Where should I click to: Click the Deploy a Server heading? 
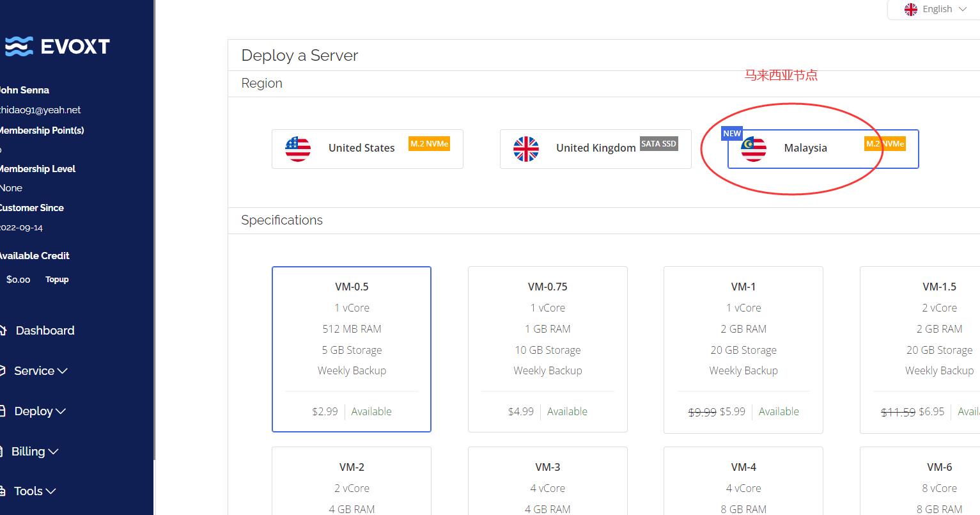click(300, 55)
